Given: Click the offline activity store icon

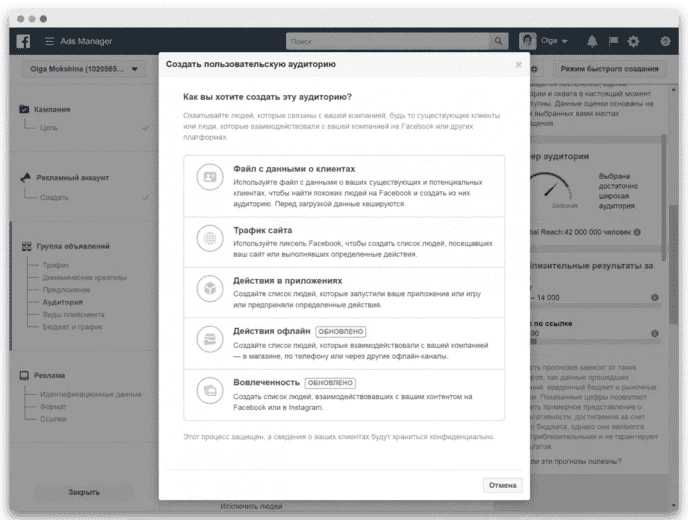Looking at the screenshot, I should 210,339.
